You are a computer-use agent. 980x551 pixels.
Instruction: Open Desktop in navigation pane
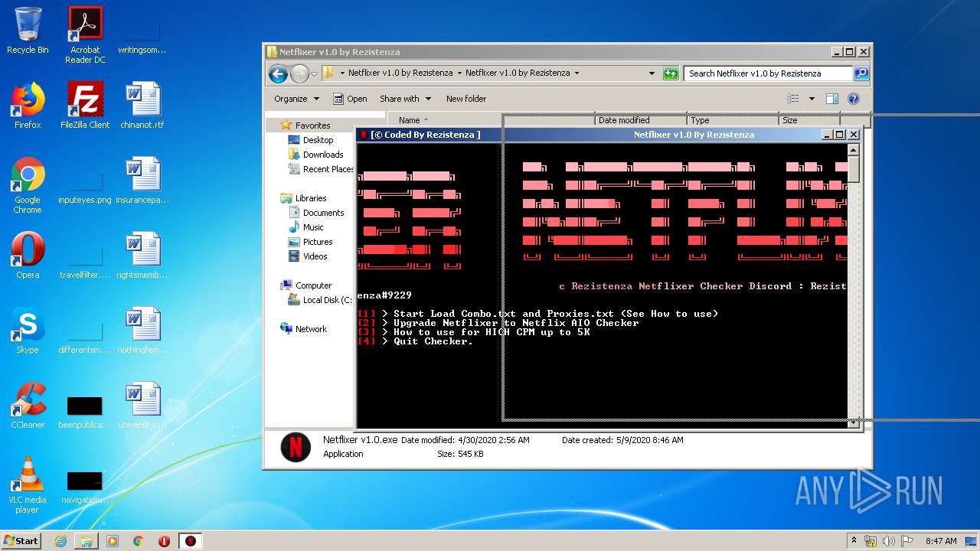[310, 140]
